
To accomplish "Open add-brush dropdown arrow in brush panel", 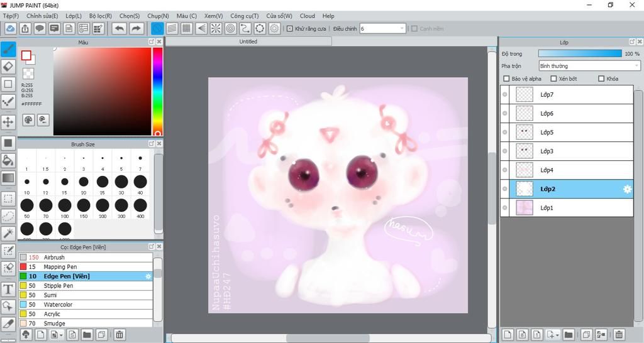I will [x=61, y=335].
